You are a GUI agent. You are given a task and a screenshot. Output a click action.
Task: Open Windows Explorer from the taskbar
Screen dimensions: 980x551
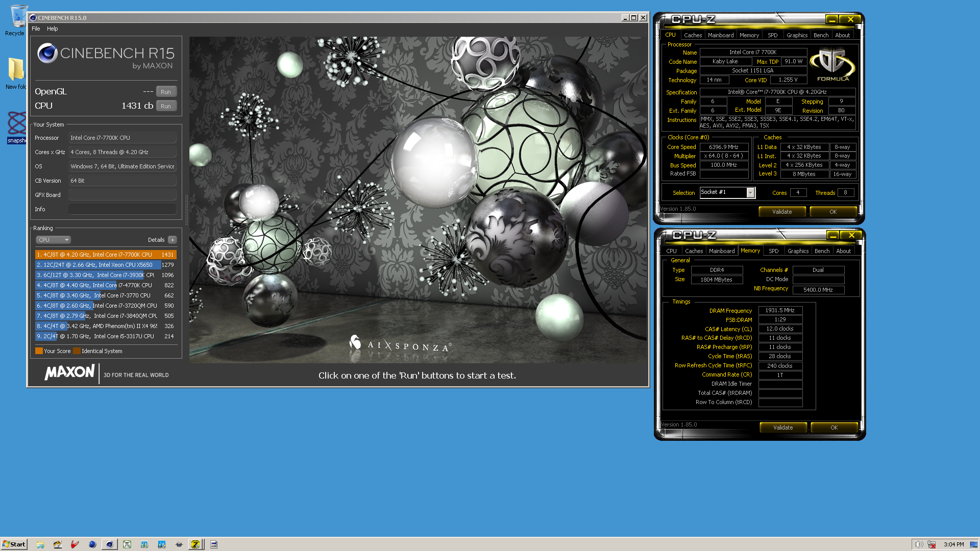click(40, 544)
